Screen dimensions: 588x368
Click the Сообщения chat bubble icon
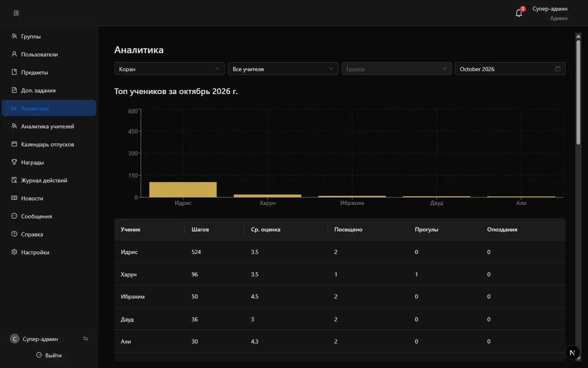pos(14,216)
